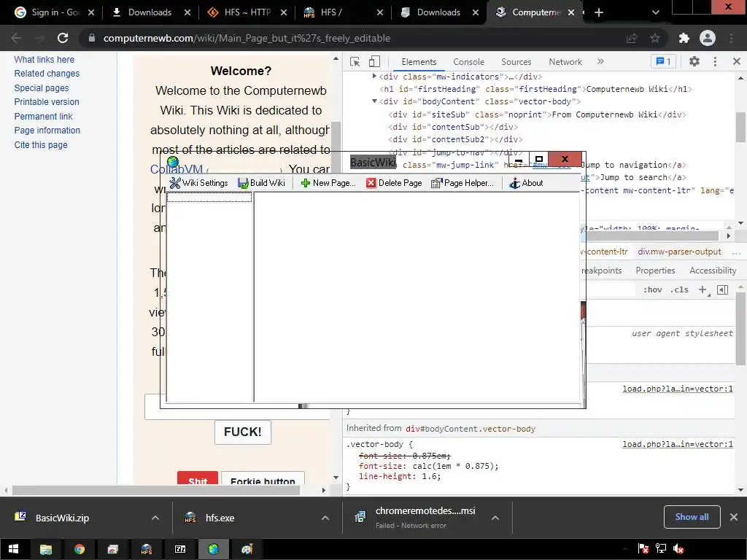Close the DevTools panel

(737, 61)
